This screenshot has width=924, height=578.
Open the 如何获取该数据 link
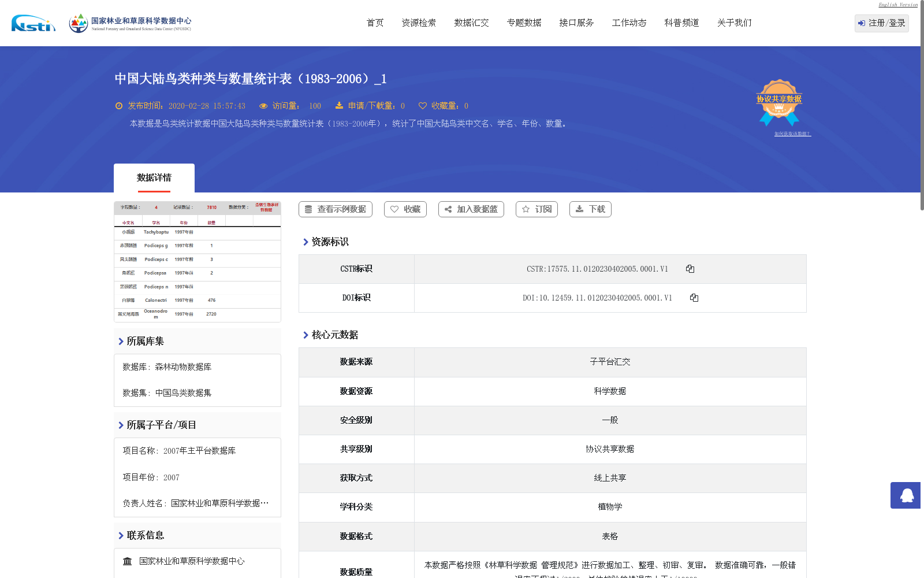pyautogui.click(x=792, y=134)
